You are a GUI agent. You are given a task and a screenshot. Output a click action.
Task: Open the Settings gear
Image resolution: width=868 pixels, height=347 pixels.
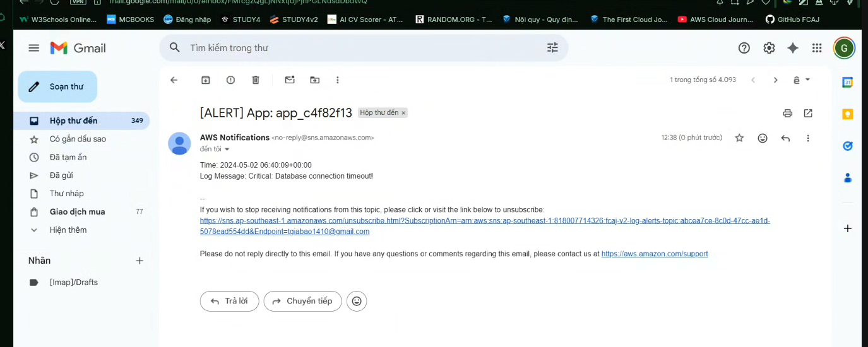769,48
